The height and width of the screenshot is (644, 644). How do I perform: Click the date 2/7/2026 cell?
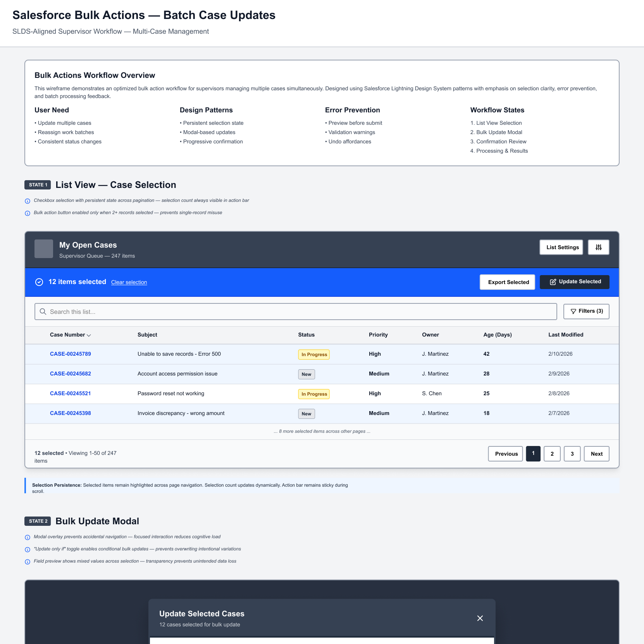tap(559, 413)
